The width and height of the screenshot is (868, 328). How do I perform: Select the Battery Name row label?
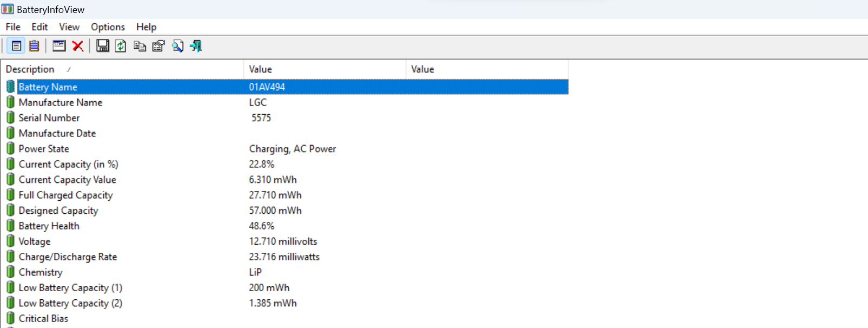(48, 87)
